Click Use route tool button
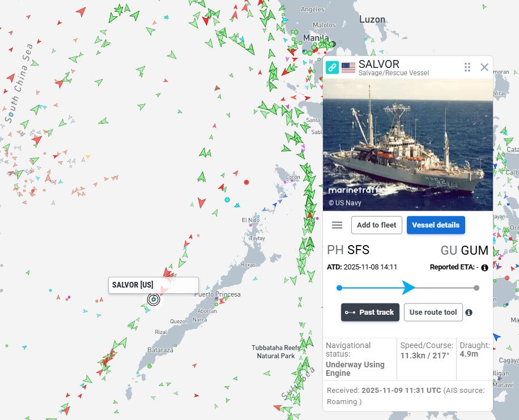This screenshot has width=519, height=420. pyautogui.click(x=433, y=312)
